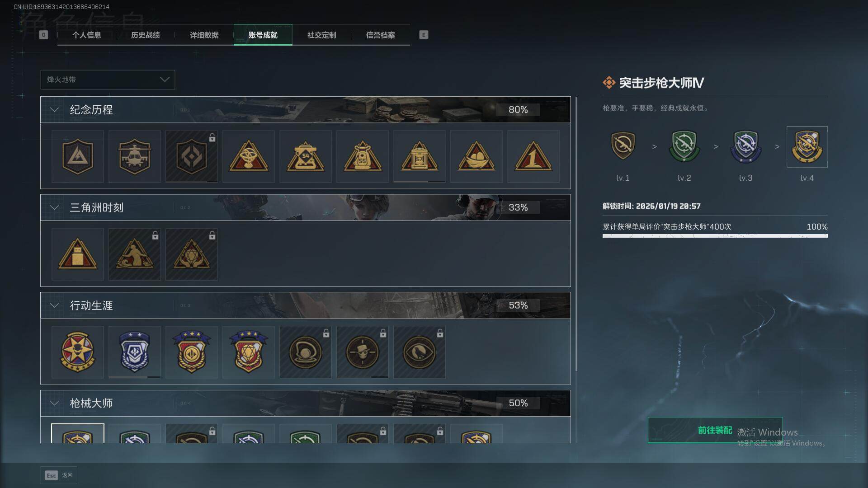This screenshot has height=488, width=868.
Task: Collapse the 枪械大师 section
Action: (54, 403)
